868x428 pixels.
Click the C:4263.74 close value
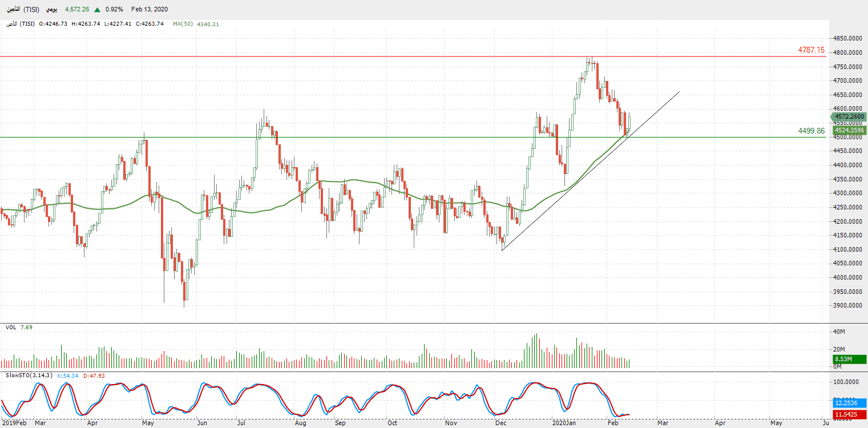point(150,24)
